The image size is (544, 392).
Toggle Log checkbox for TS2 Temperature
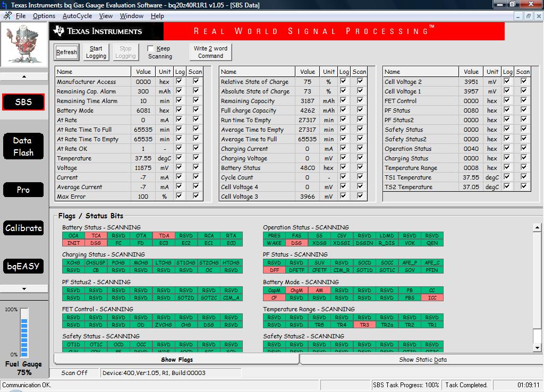coord(507,186)
